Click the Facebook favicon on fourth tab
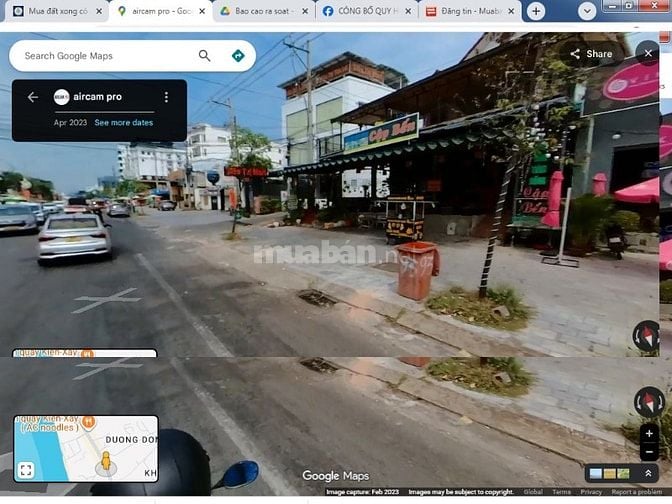This screenshot has width=672, height=504. [x=328, y=11]
